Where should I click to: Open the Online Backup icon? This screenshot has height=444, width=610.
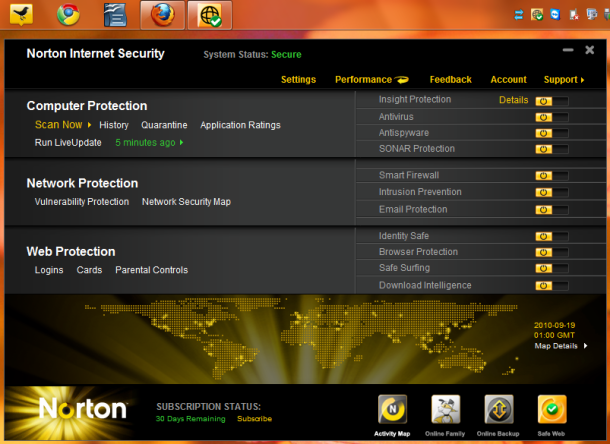(x=499, y=409)
